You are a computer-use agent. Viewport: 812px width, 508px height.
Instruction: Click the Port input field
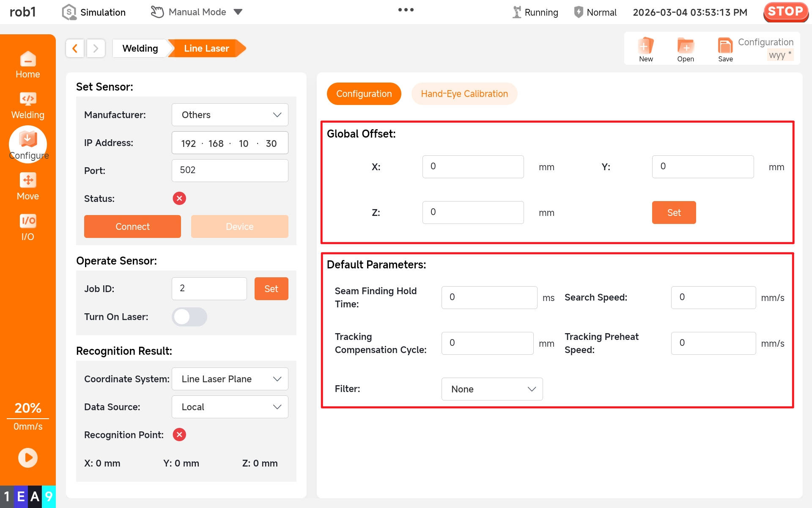[230, 171]
